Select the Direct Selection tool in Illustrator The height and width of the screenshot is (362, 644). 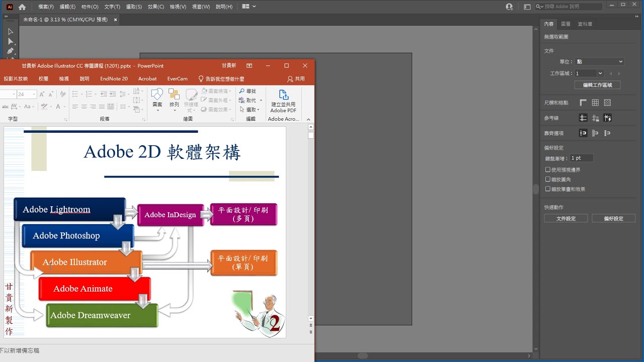(10, 41)
